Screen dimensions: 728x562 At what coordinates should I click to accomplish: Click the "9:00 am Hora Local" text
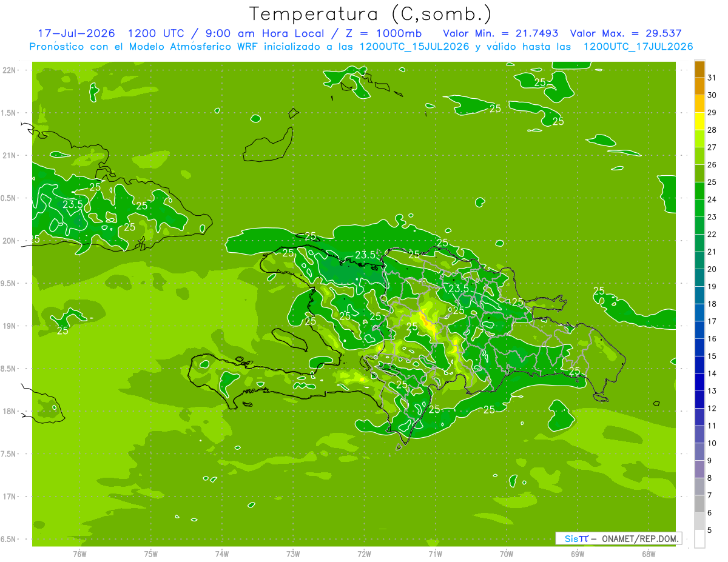(266, 33)
